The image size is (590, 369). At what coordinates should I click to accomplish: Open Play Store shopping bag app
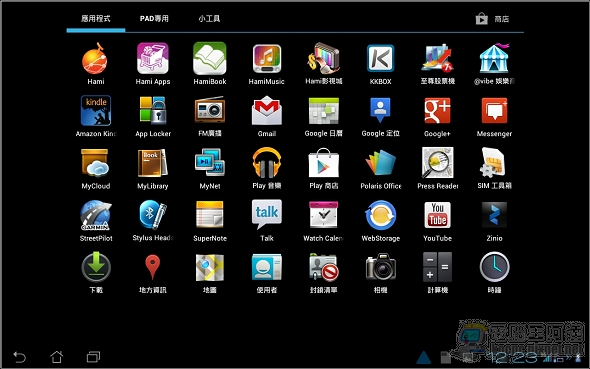point(324,169)
